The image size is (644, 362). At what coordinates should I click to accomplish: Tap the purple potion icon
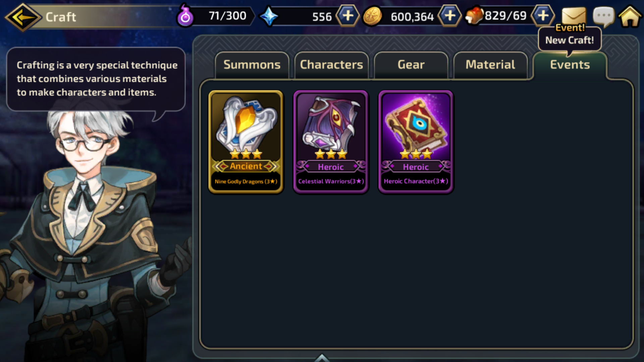coord(185,15)
